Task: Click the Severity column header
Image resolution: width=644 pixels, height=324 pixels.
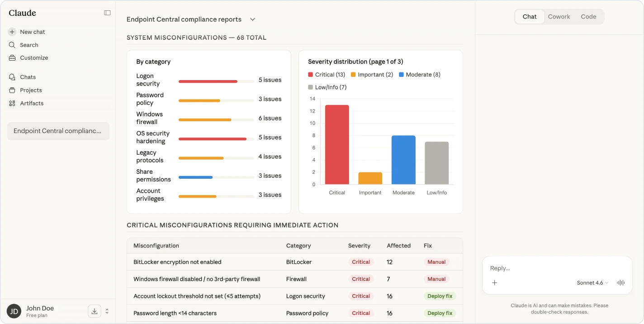Action: pos(359,246)
